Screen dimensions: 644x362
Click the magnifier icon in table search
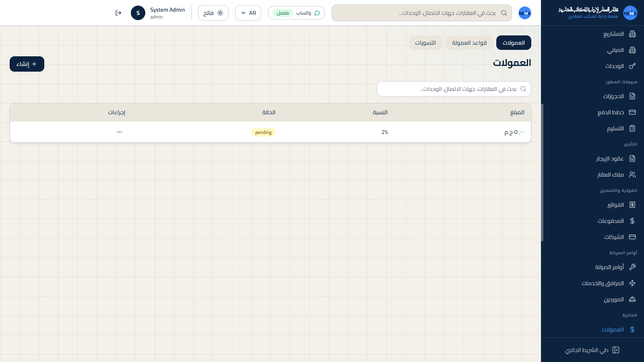click(x=523, y=89)
